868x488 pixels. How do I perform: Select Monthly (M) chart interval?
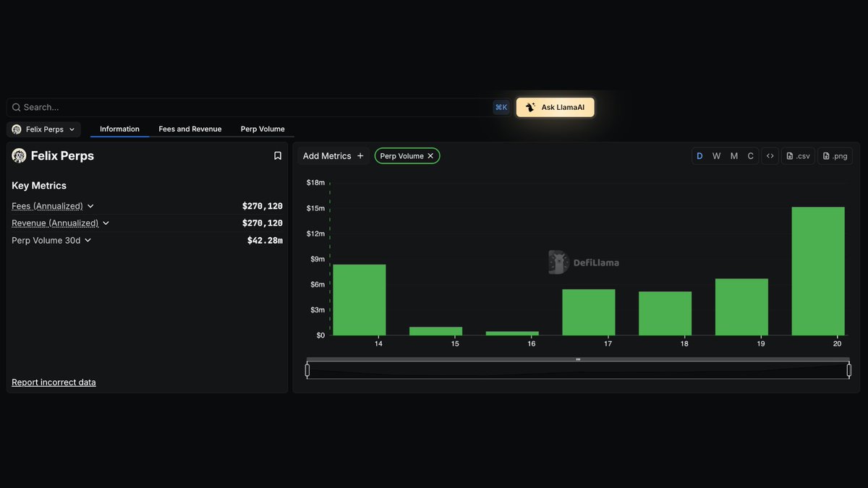coord(733,155)
